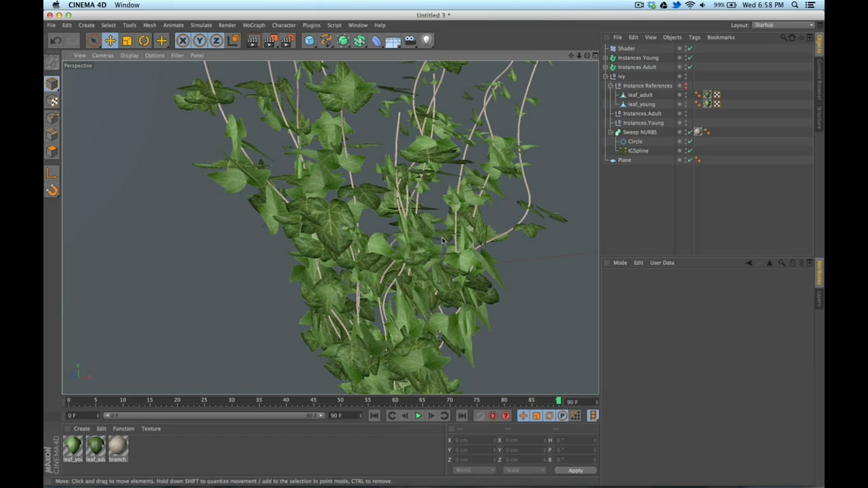868x488 pixels.
Task: Add a Cube primitive object
Action: [x=310, y=41]
